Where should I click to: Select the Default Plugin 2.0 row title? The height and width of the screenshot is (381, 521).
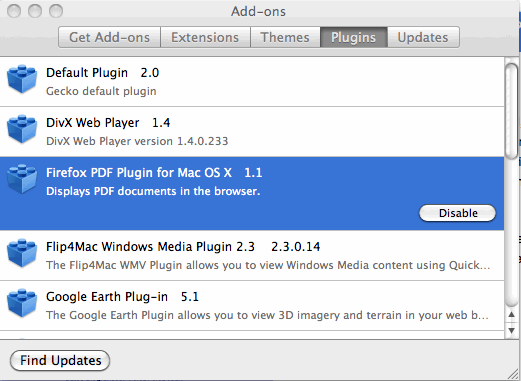pyautogui.click(x=102, y=73)
